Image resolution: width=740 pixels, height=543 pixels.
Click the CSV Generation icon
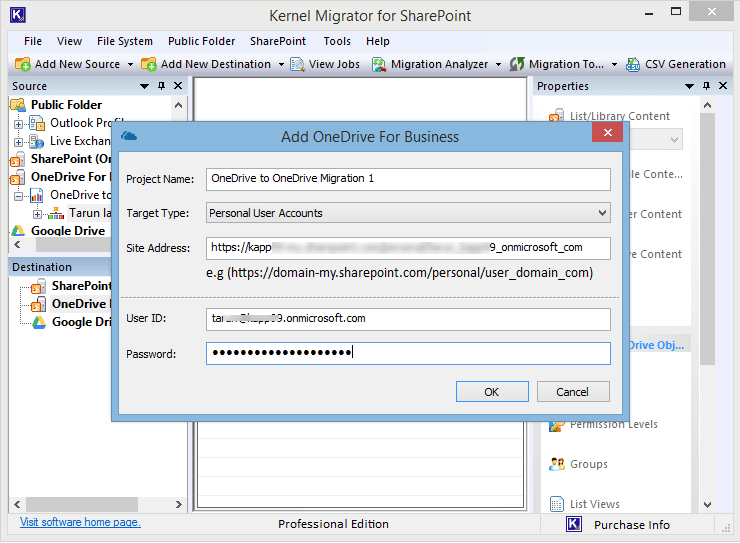click(633, 64)
